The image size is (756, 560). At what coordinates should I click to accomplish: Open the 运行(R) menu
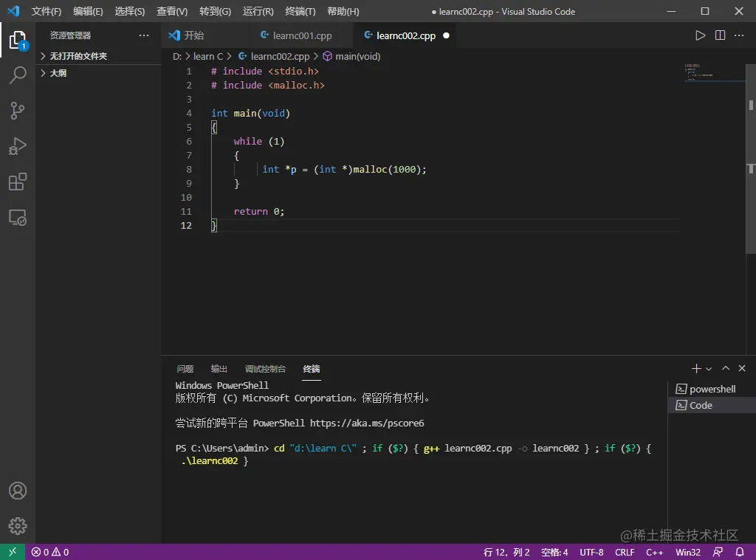258,11
